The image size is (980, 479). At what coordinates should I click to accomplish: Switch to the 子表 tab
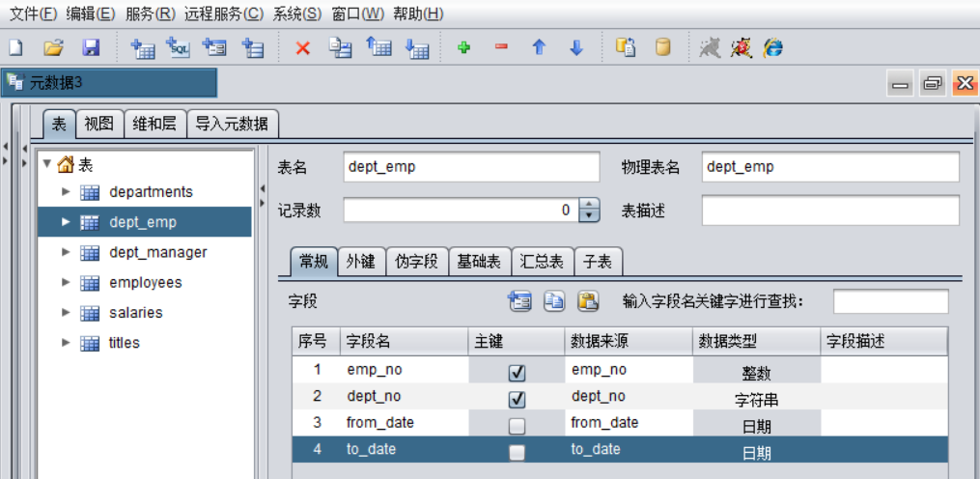pos(598,262)
